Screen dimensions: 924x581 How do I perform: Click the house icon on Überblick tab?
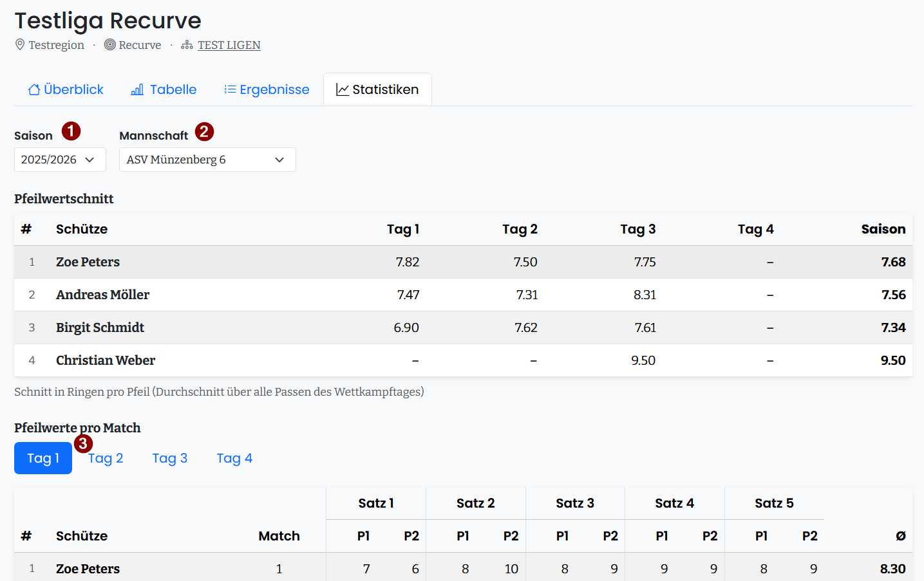[34, 89]
